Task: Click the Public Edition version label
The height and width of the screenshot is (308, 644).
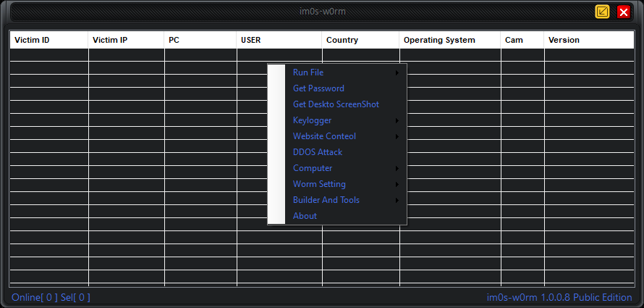Action: click(559, 297)
